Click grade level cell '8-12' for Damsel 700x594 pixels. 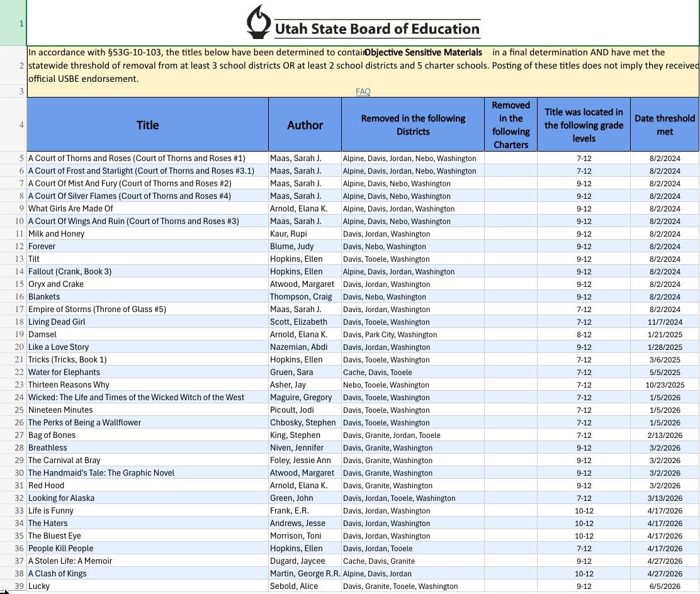coord(584,334)
